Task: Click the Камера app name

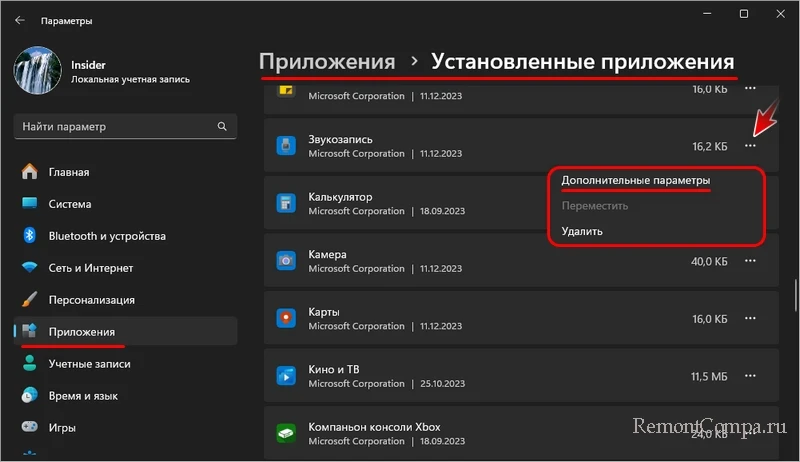Action: [328, 254]
